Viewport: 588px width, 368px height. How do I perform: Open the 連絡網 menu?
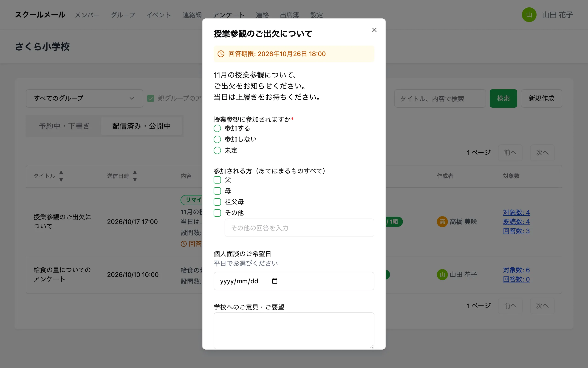[x=192, y=15]
